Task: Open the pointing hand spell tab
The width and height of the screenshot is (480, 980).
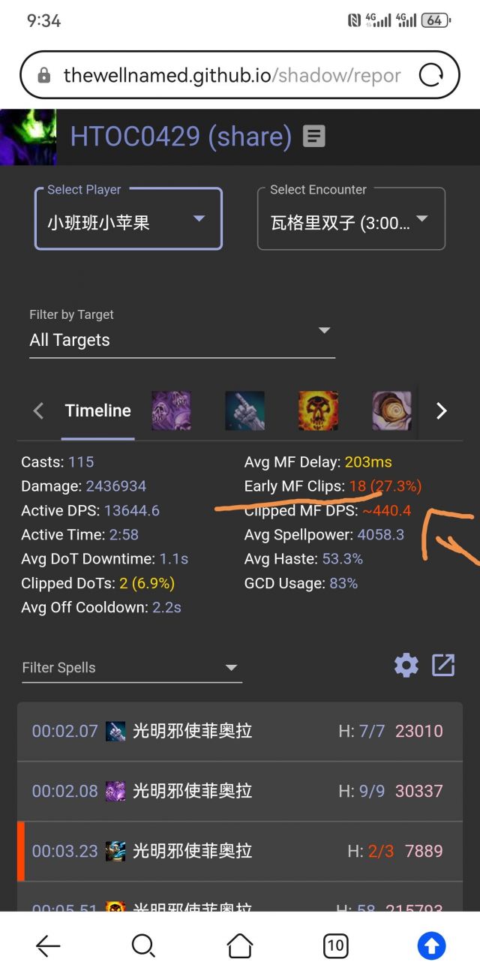Action: (x=245, y=411)
